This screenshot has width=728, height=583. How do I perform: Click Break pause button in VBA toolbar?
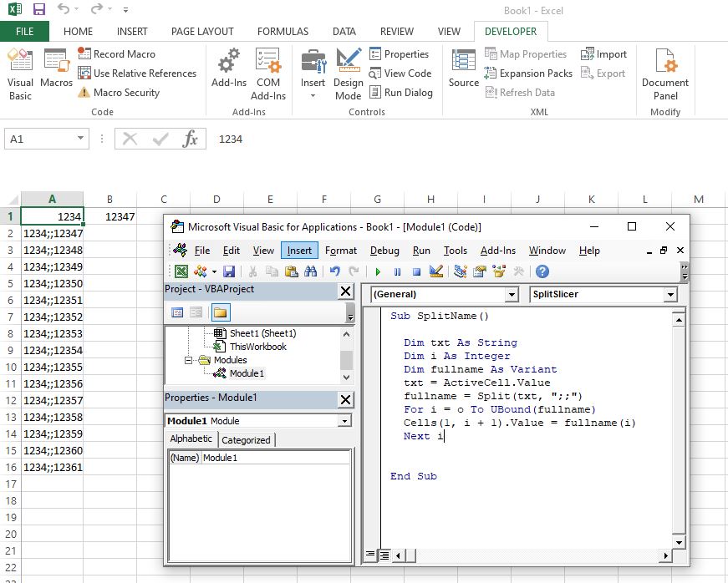(x=397, y=271)
